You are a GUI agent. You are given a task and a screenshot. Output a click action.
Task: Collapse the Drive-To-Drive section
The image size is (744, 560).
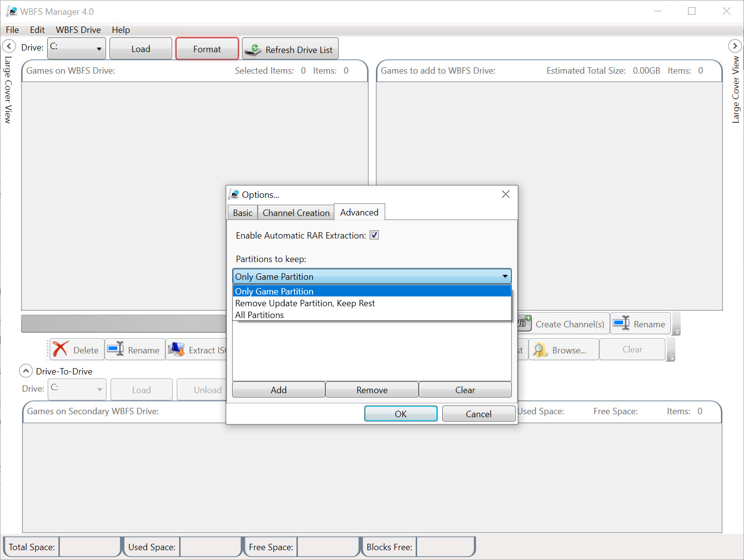26,371
